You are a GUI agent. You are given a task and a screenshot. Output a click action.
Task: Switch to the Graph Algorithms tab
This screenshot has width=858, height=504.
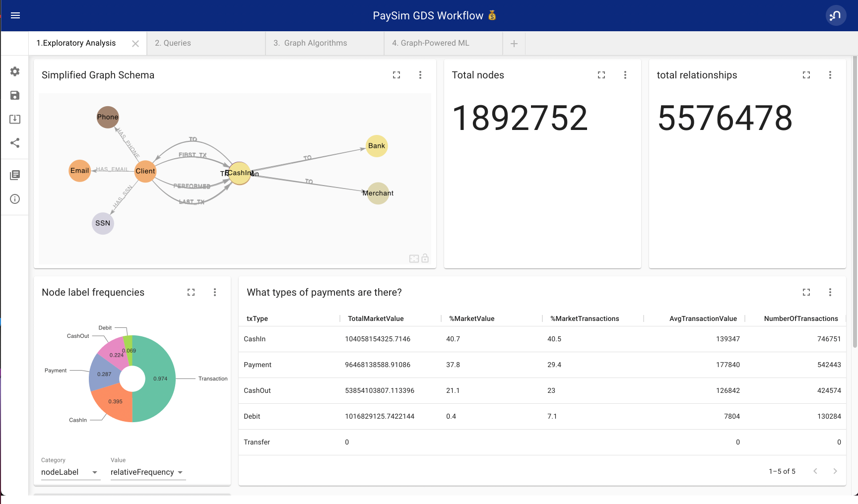coord(325,43)
